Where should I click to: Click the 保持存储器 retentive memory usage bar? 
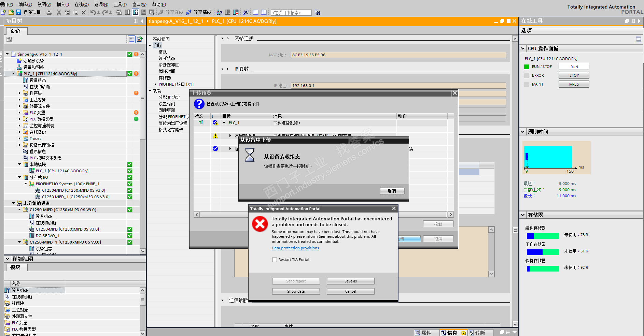point(543,268)
